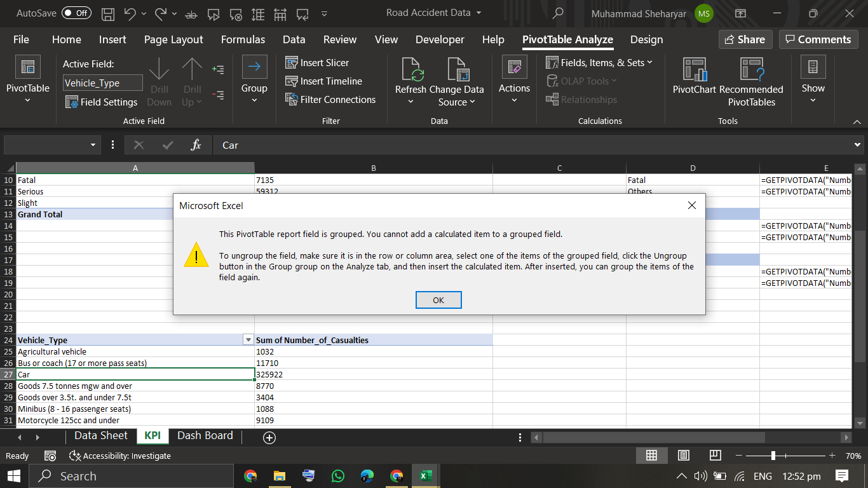Open the Data Sheet tab
868x488 pixels.
click(101, 436)
